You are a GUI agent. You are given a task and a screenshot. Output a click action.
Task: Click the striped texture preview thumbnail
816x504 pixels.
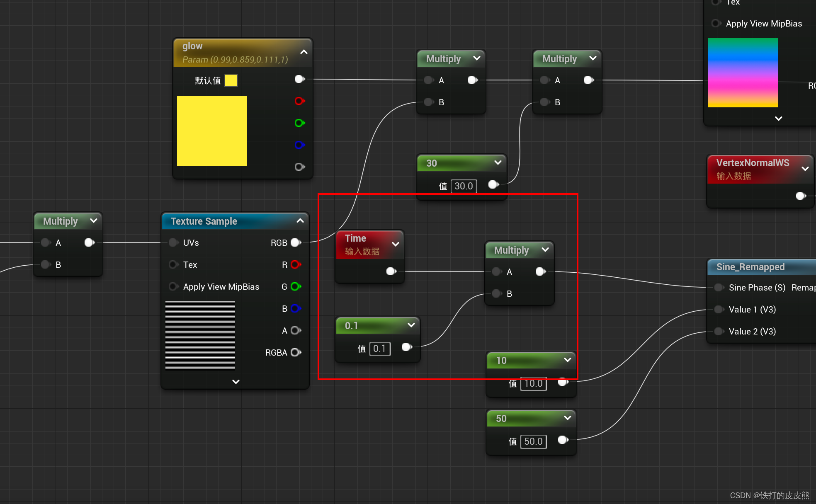pos(200,336)
